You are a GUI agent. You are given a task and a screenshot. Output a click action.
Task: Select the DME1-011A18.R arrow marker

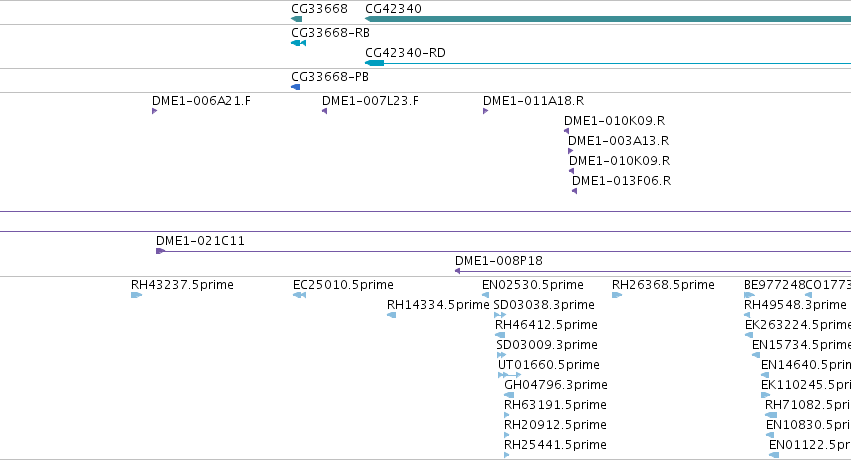pos(486,111)
